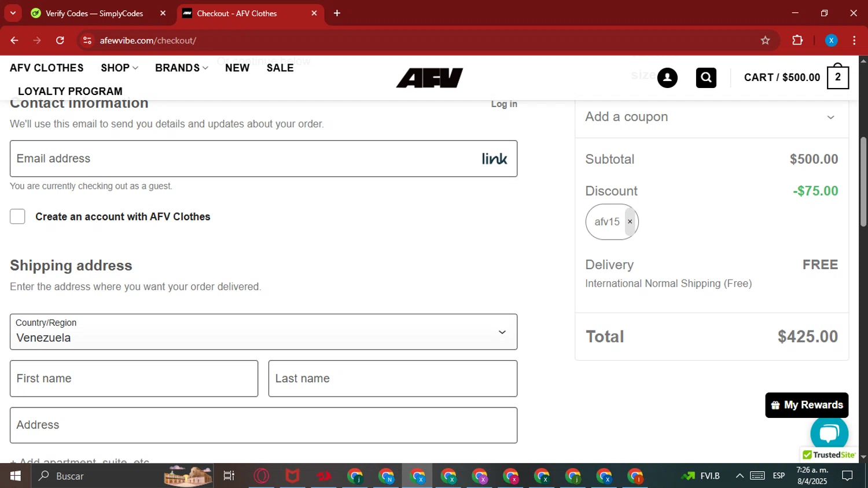868x488 pixels.
Task: Open Task View on taskbar
Action: tap(229, 476)
